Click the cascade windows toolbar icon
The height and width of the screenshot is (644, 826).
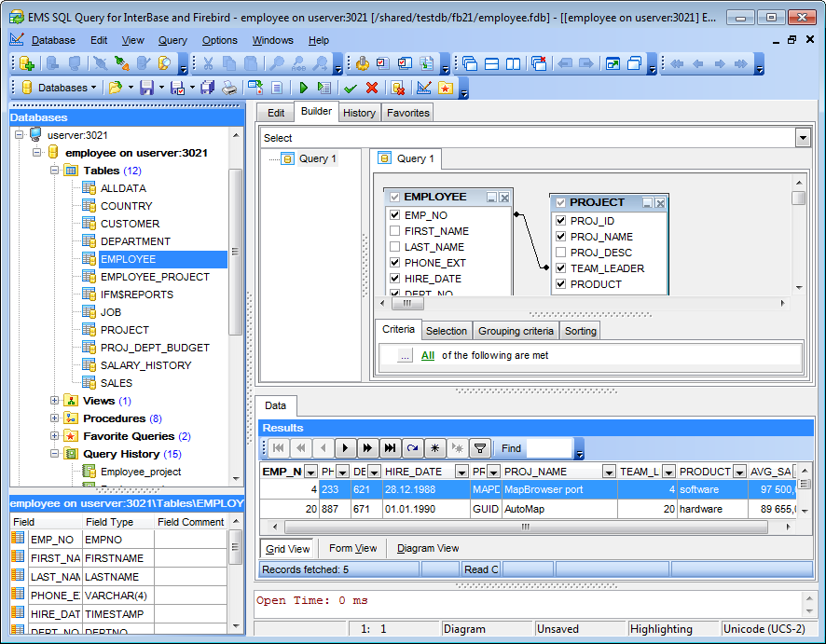point(470,64)
